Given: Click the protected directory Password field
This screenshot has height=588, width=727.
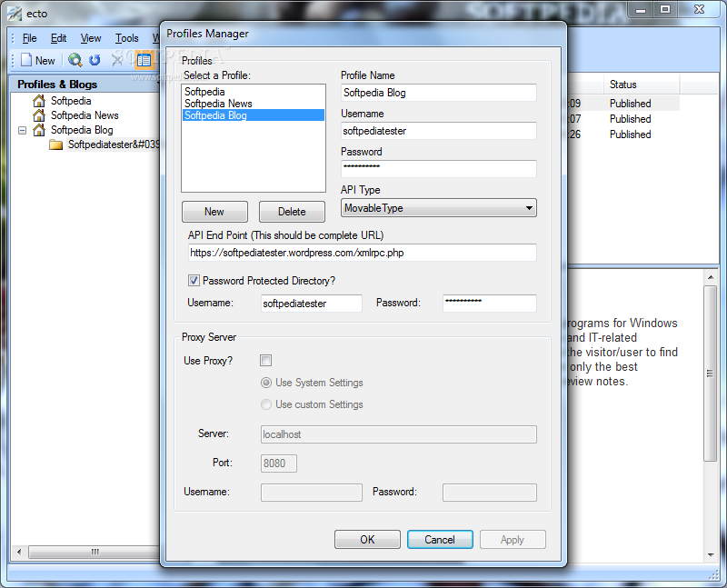Looking at the screenshot, I should click(x=490, y=304).
